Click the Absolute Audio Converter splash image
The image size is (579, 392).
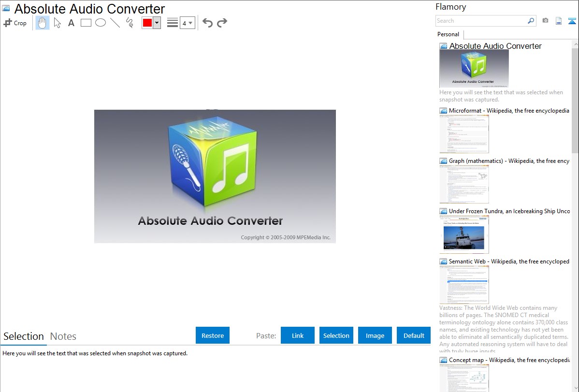tap(215, 176)
